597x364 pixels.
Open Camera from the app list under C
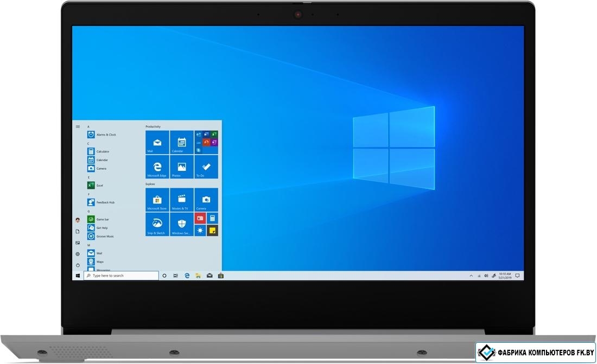point(97,168)
